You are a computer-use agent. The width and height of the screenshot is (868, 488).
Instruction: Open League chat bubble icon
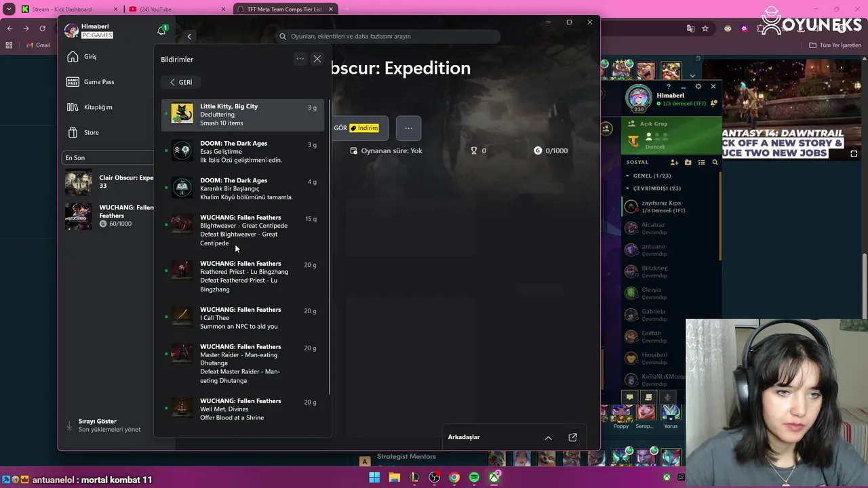[x=629, y=397]
